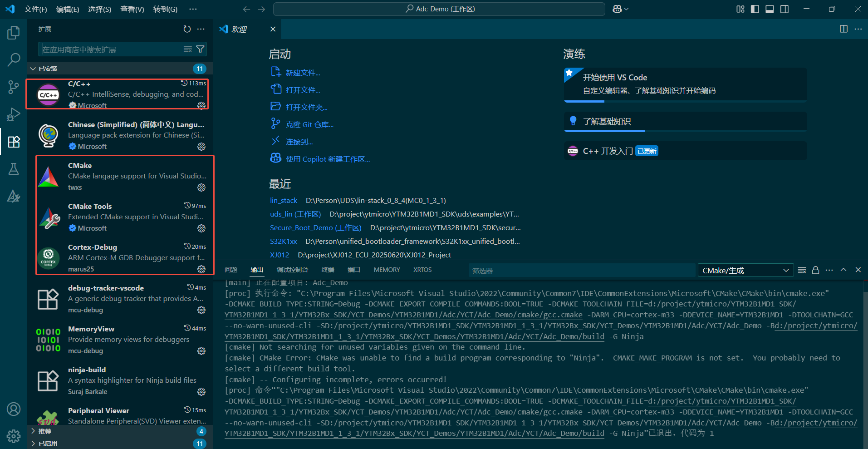Open the manage gear for C/C++ extension

(x=201, y=105)
